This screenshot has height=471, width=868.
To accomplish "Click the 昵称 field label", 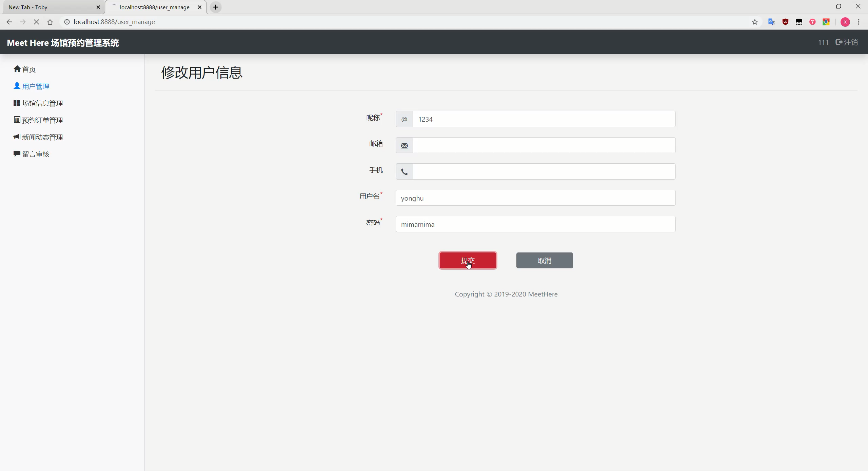I will (x=374, y=117).
